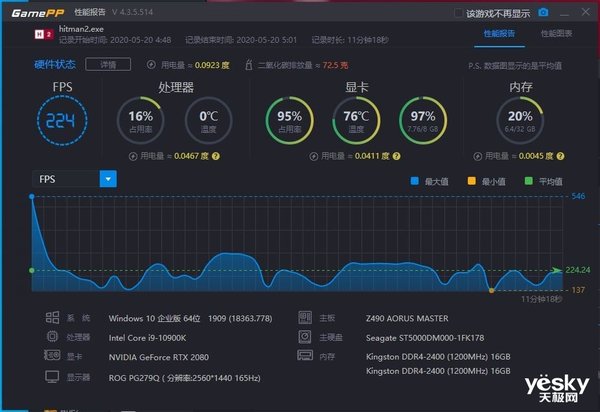
Task: Click the Seagate ST5000DM000-1FK178 text
Action: pyautogui.click(x=425, y=338)
